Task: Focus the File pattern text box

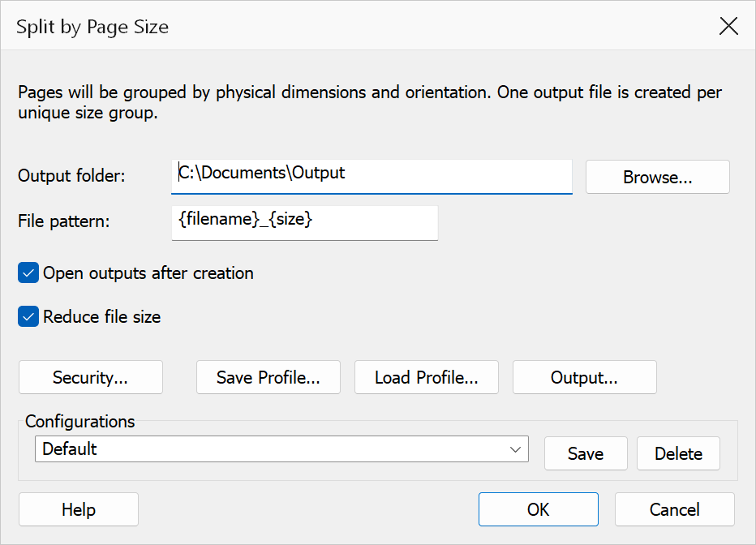Action: [x=305, y=223]
